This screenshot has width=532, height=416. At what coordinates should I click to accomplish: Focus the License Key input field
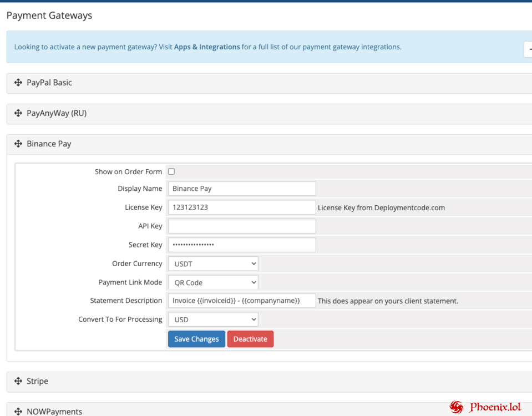click(x=242, y=207)
